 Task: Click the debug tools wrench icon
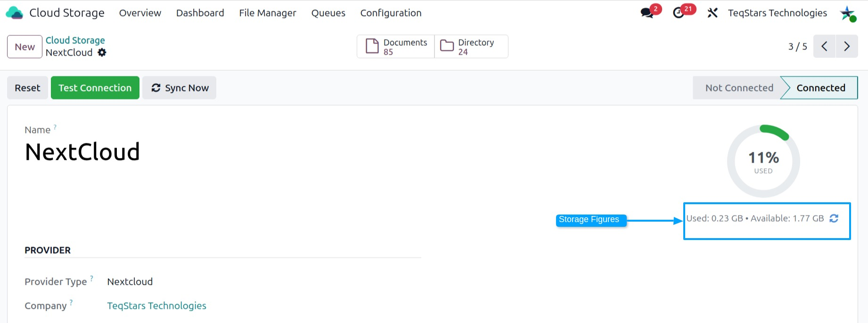point(712,13)
